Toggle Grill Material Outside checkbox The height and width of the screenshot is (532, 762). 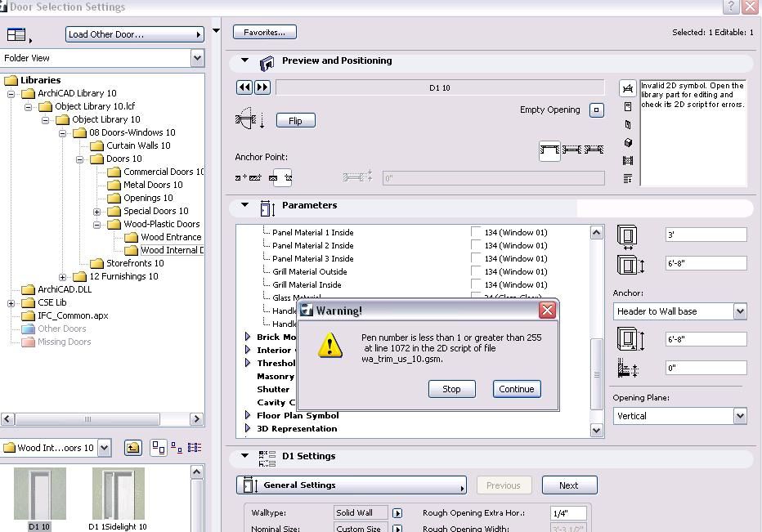(476, 271)
